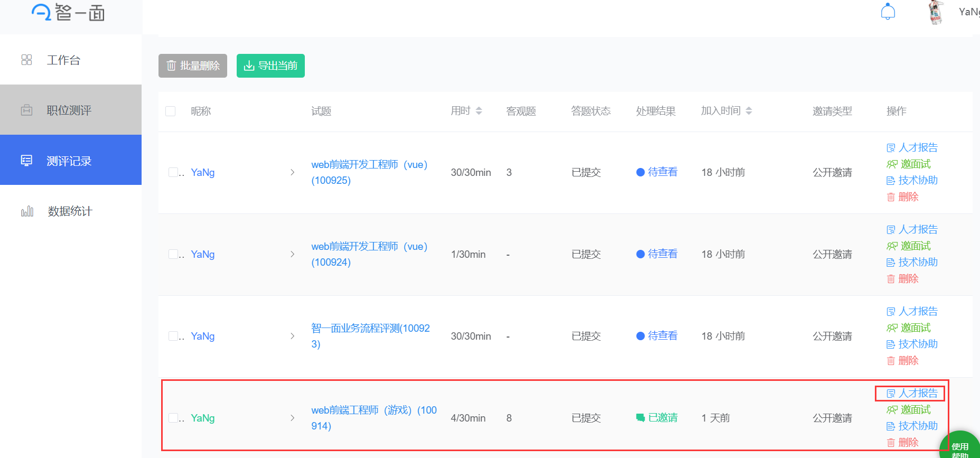The width and height of the screenshot is (980, 458).
Task: Open the web前端开发工程师 (vue) (100924) test link
Action: (x=369, y=254)
